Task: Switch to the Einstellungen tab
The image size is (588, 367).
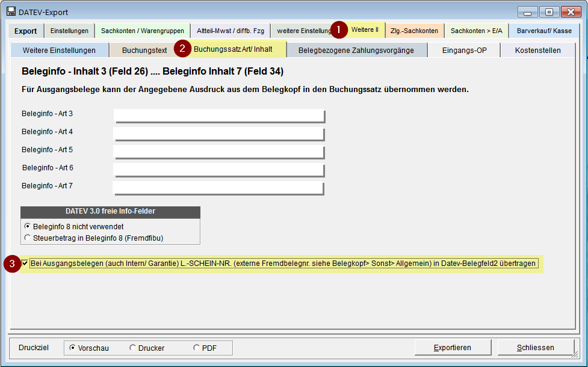Action: [69, 31]
